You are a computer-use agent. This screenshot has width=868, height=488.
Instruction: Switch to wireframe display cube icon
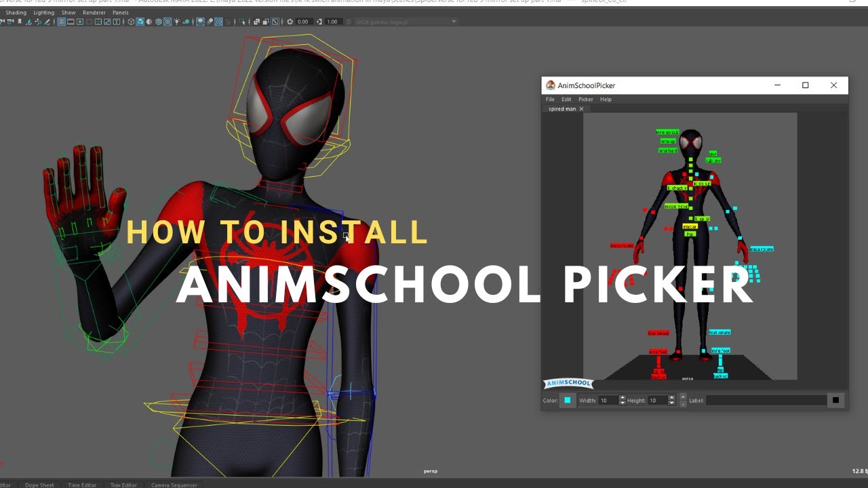pos(132,22)
